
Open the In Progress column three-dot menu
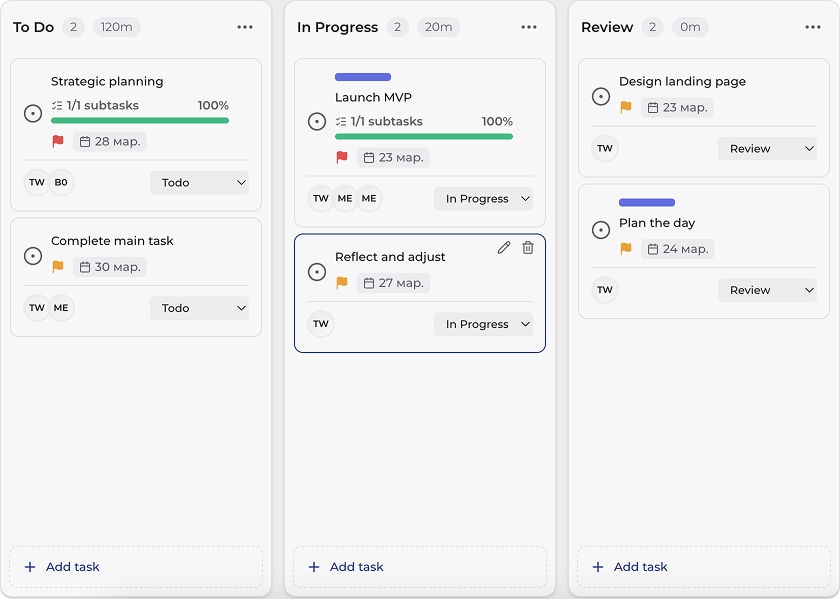point(529,27)
